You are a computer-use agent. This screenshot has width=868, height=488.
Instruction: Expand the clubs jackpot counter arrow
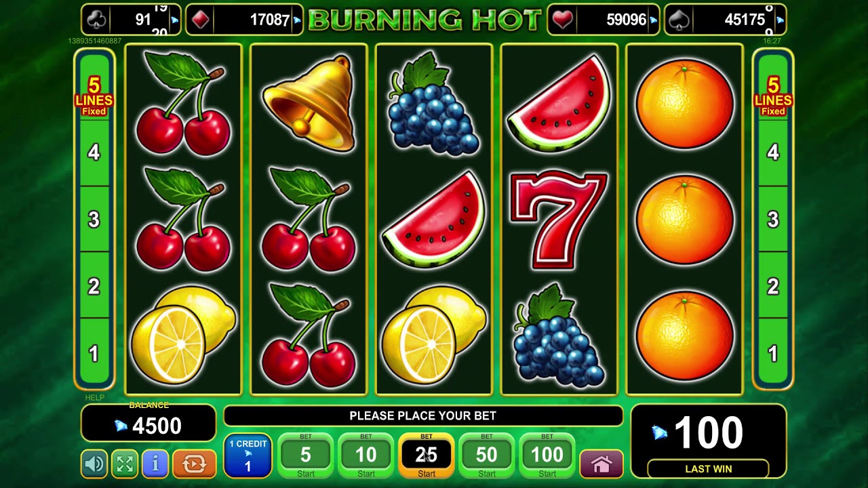tap(175, 20)
